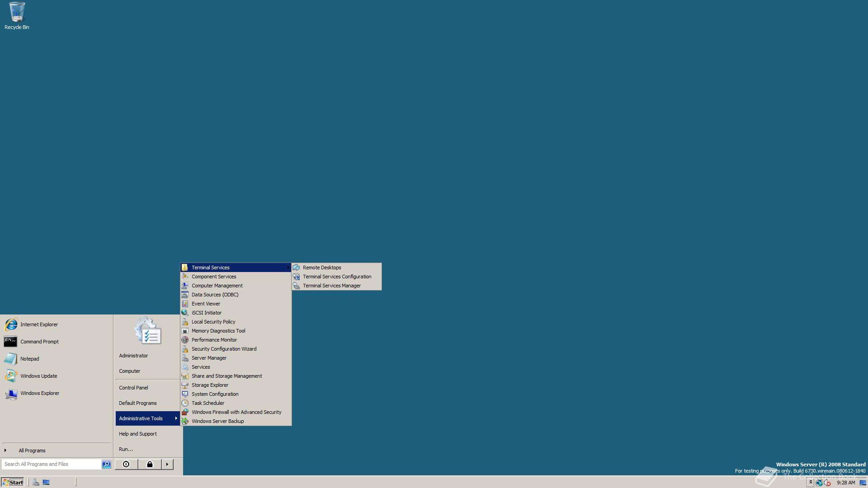The height and width of the screenshot is (488, 868).
Task: Click the Start button
Action: pos(13,483)
